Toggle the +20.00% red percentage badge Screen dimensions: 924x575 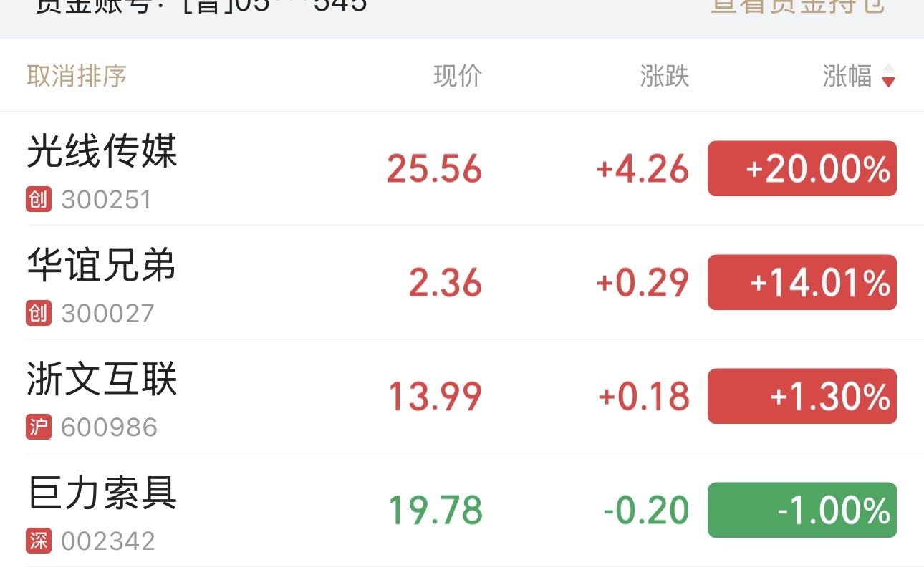click(x=802, y=168)
